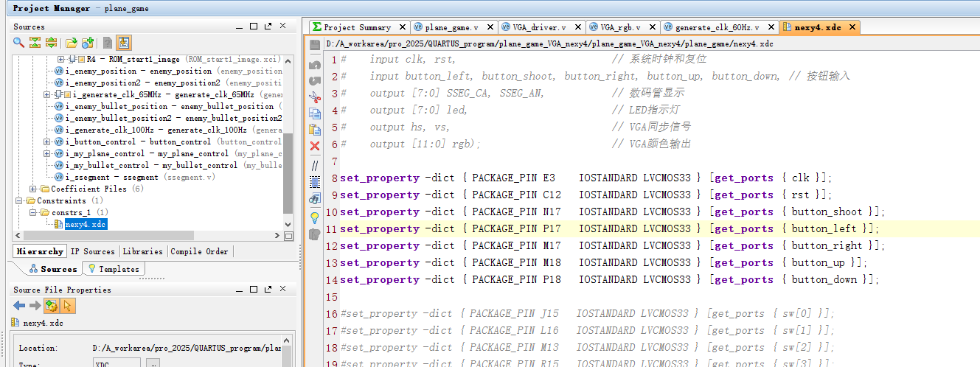The image size is (980, 367).
Task: Click the Cut scissors icon
Action: pyautogui.click(x=315, y=97)
